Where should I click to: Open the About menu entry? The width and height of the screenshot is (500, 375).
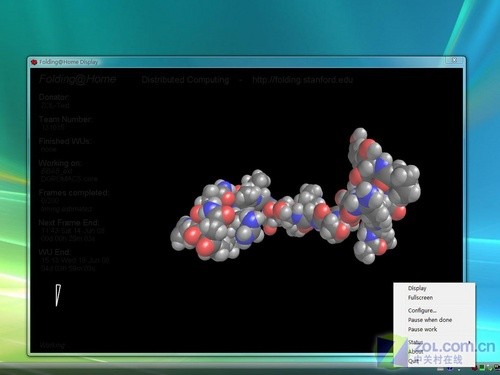coord(416,351)
